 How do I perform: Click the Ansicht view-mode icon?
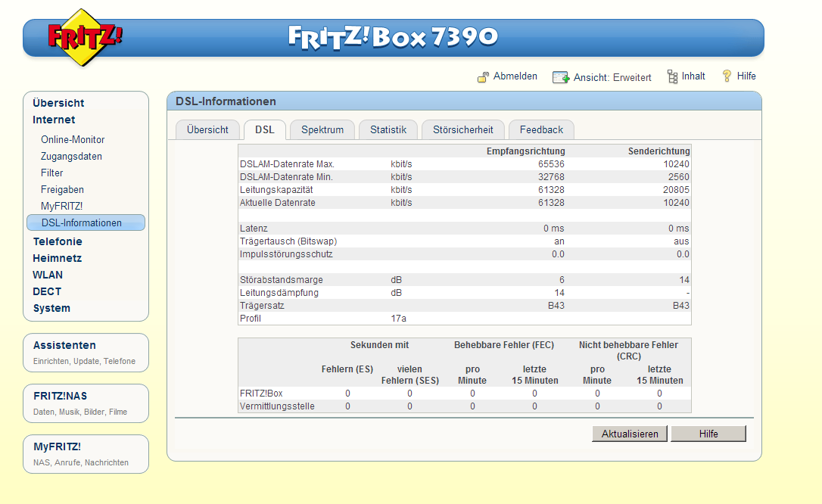560,77
